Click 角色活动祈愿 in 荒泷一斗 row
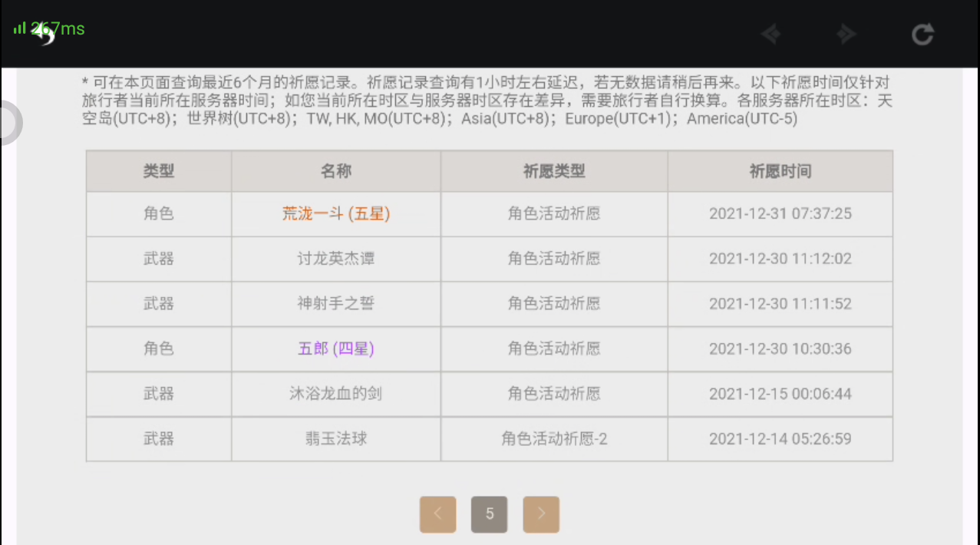Screen dimensions: 980x545 [554, 214]
